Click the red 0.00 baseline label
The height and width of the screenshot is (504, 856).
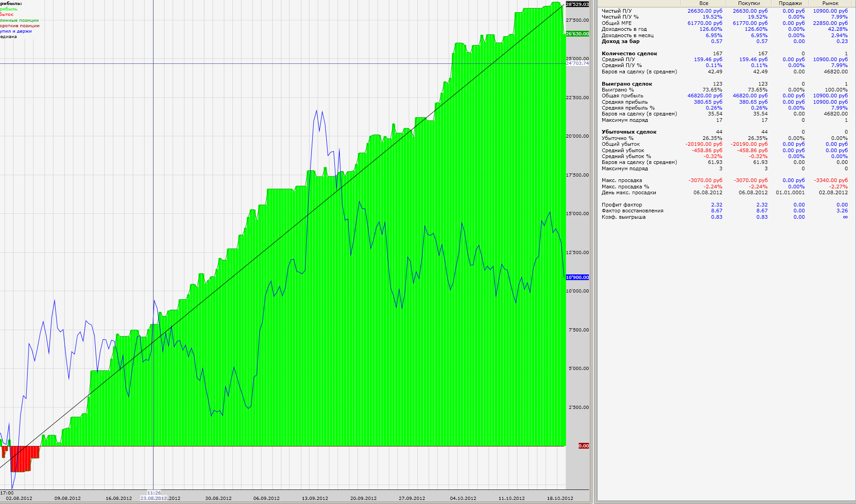pyautogui.click(x=584, y=446)
